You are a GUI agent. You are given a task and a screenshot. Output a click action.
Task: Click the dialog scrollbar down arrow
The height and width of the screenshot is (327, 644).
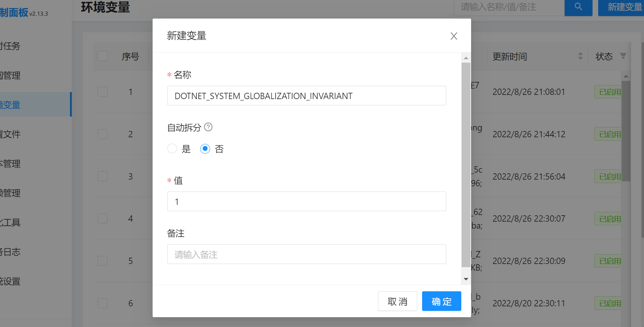click(x=465, y=279)
